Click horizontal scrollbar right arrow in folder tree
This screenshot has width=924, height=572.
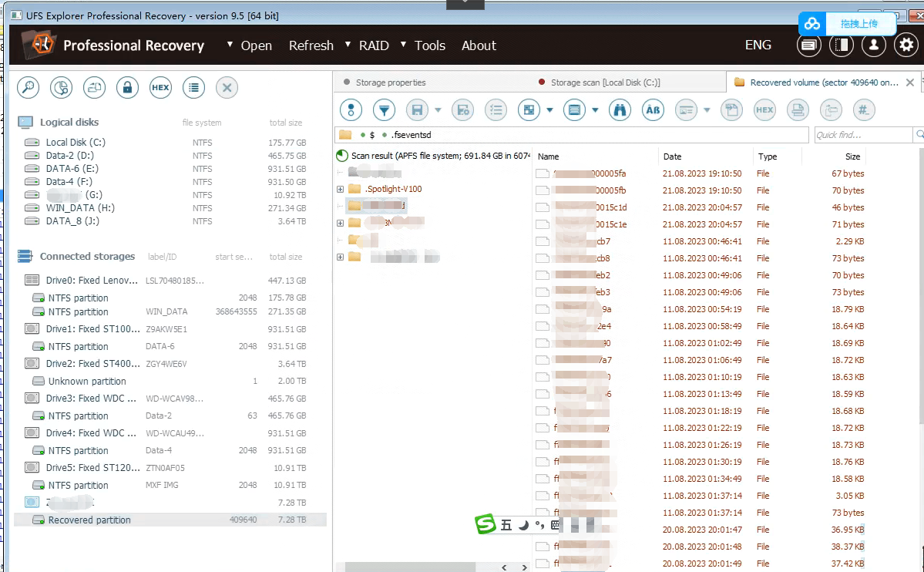click(x=525, y=567)
